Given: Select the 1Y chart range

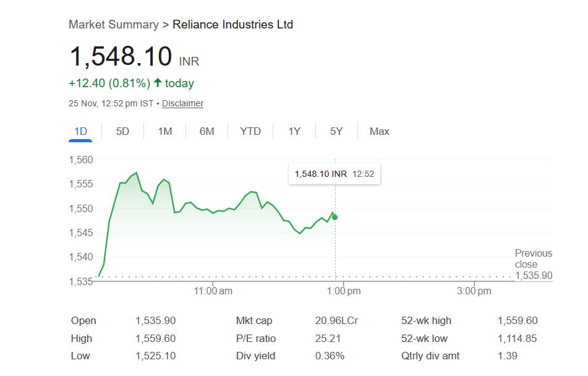Looking at the screenshot, I should click(294, 131).
